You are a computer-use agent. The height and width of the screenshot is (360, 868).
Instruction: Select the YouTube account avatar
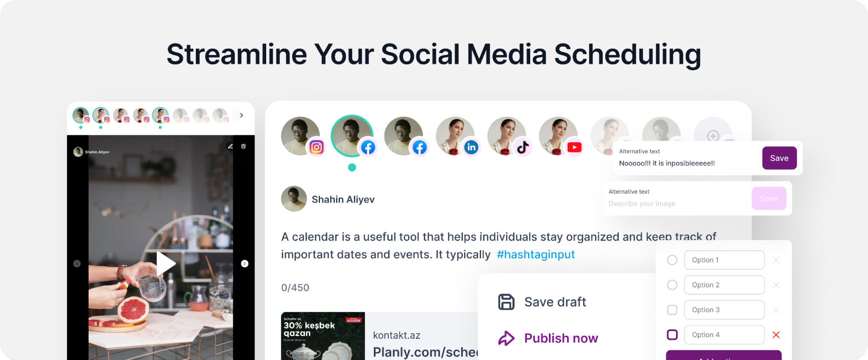click(x=559, y=136)
